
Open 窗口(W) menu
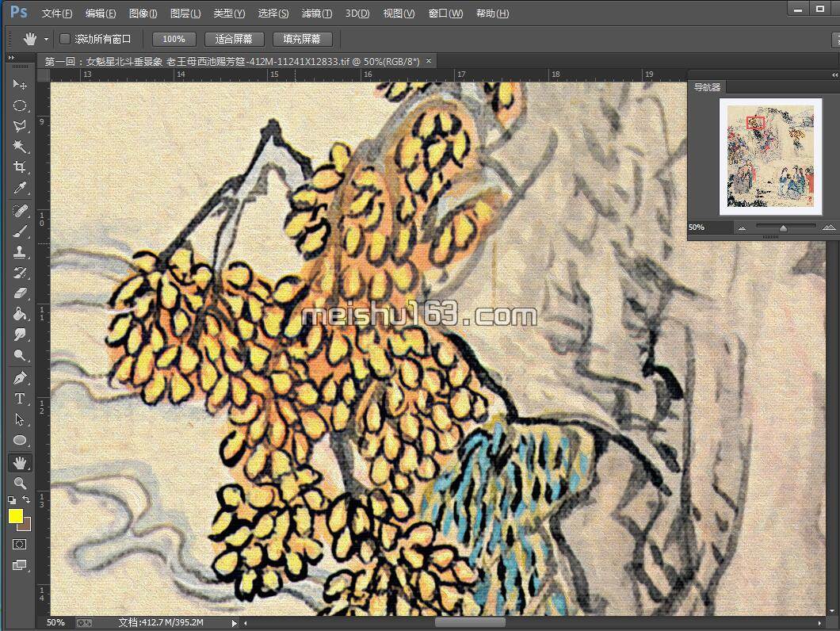coord(445,13)
